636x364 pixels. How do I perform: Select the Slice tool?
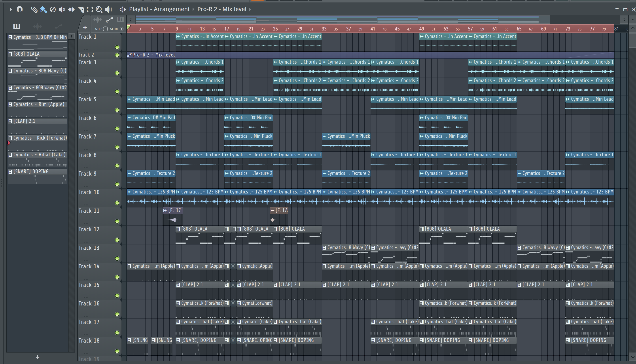pyautogui.click(x=81, y=9)
